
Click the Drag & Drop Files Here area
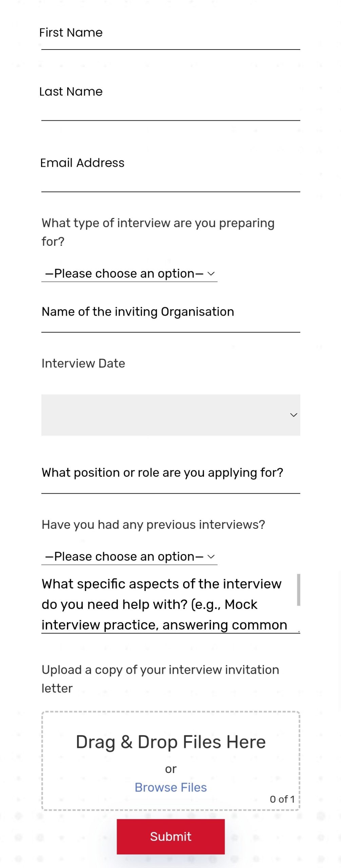[171, 761]
